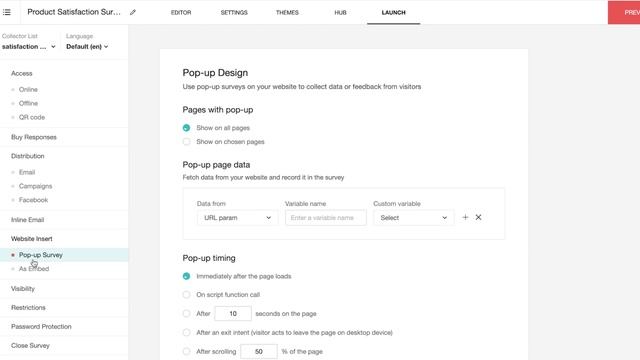Select Pop-up Survey in sidebar

click(x=41, y=255)
